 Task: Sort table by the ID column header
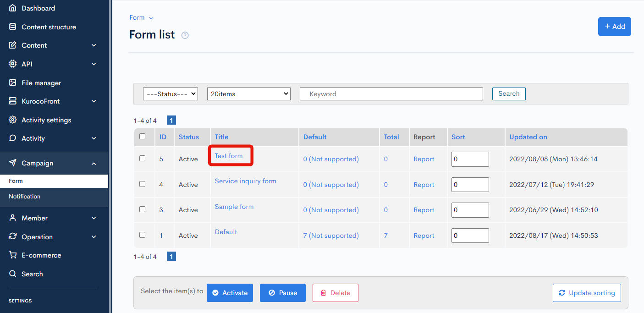pos(163,137)
